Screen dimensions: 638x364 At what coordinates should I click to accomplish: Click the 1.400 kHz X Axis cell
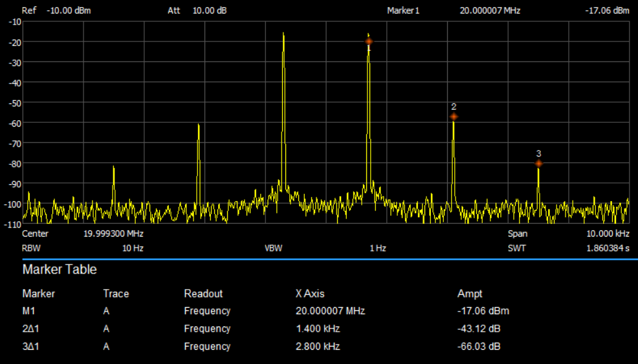pyautogui.click(x=318, y=328)
